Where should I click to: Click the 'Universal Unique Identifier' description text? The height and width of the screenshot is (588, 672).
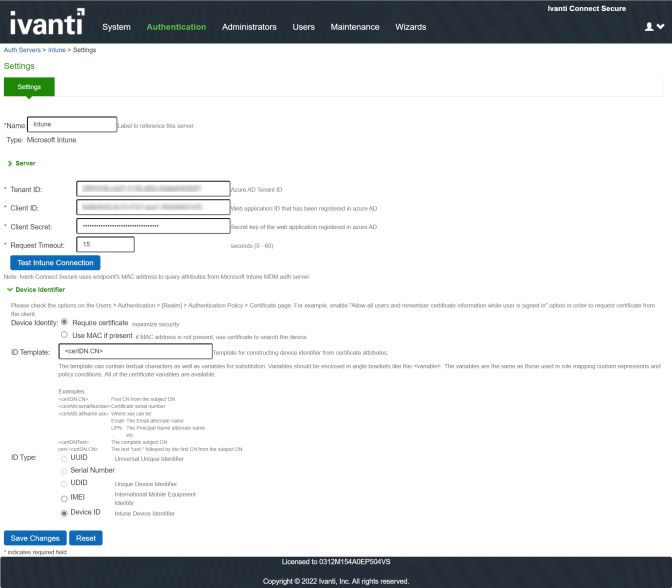[x=149, y=459]
